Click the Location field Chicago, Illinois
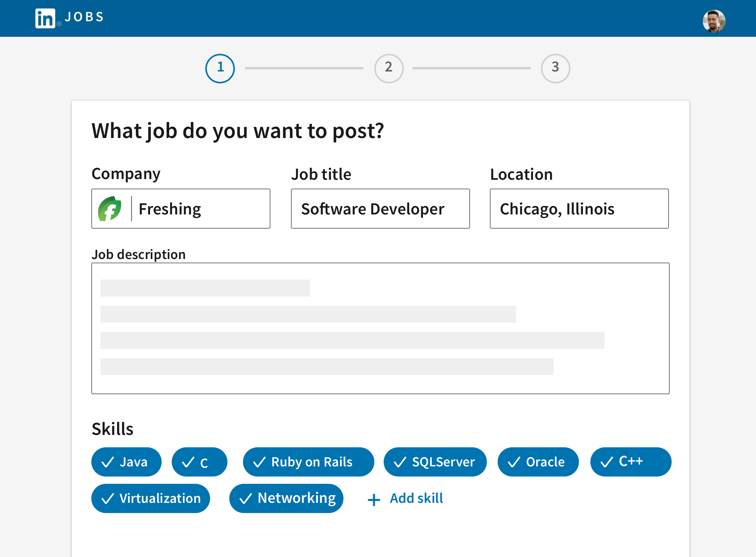The height and width of the screenshot is (557, 756). [x=579, y=208]
